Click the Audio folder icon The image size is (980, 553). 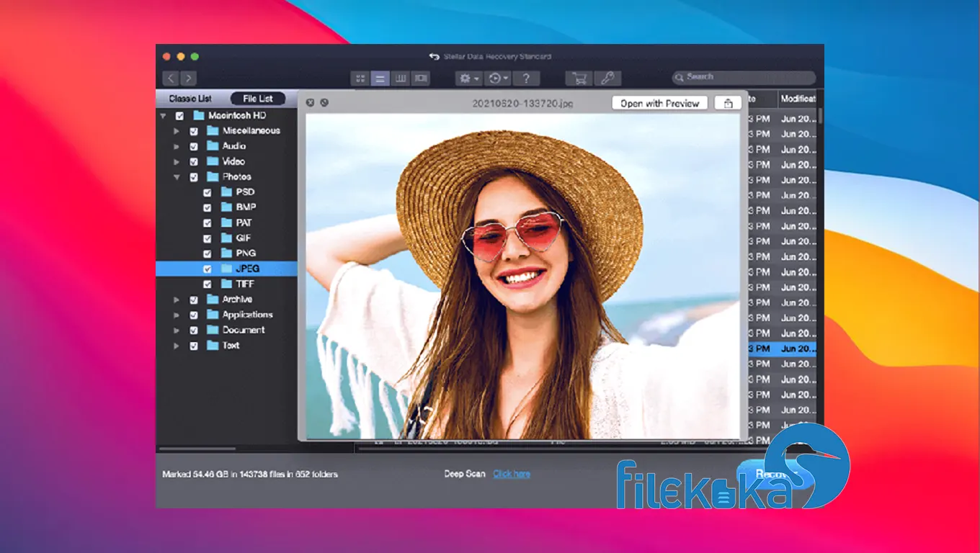coord(213,145)
